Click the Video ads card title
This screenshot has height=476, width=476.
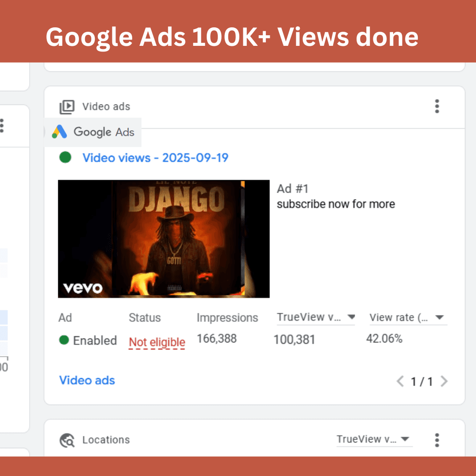106,107
